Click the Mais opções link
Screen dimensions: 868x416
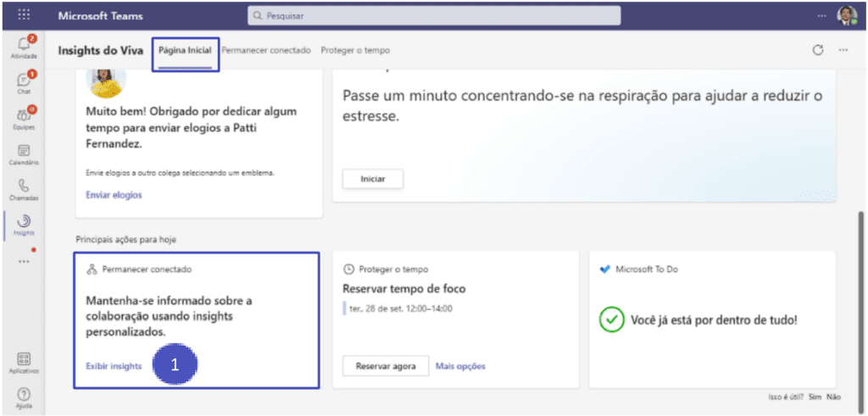pos(460,366)
